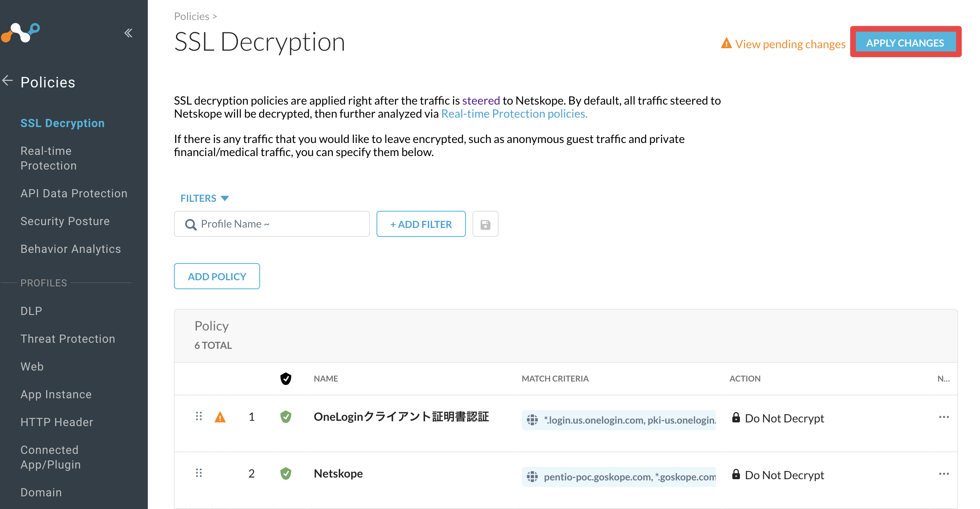Click the orange warning icon on row 1
The width and height of the screenshot is (980, 509).
click(x=220, y=417)
